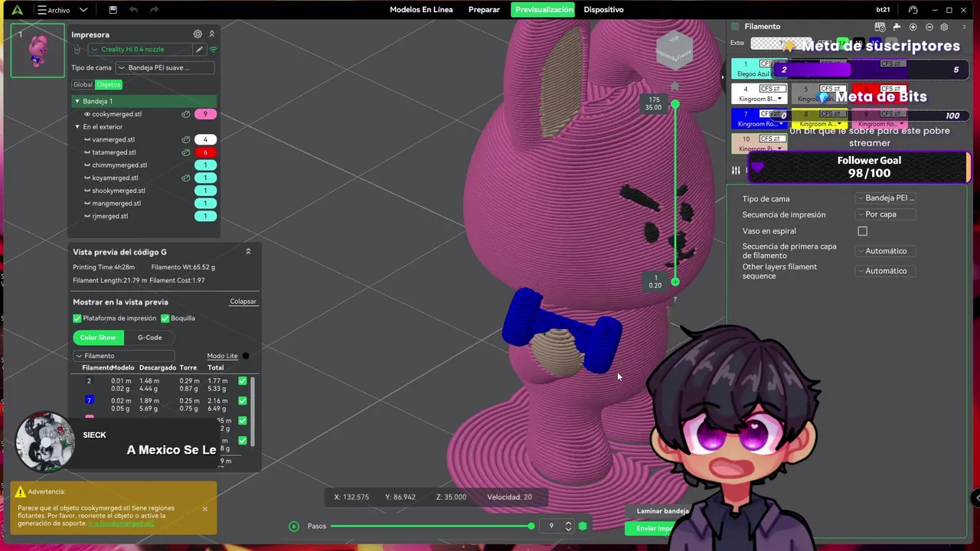Click the Ir a cookymerged.stl link

(x=121, y=523)
